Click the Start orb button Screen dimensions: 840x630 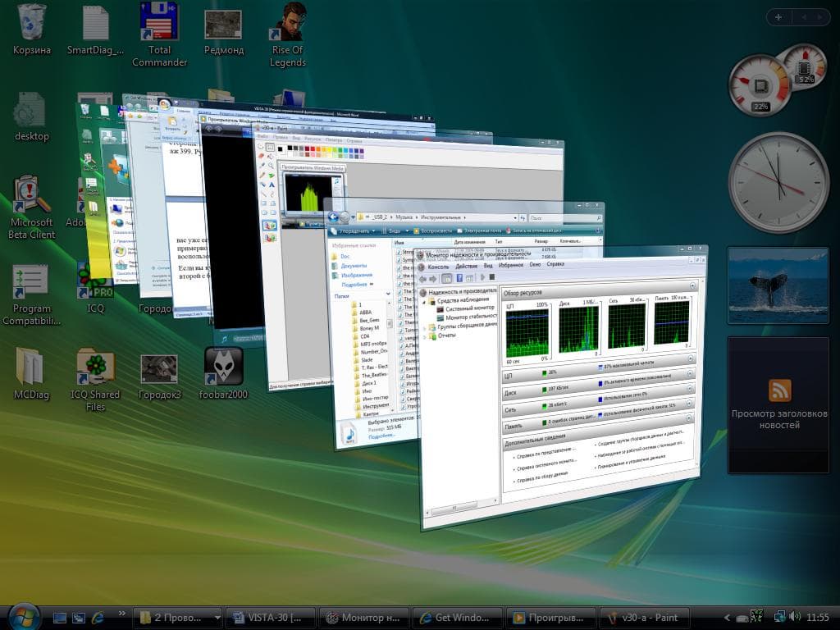(23, 617)
